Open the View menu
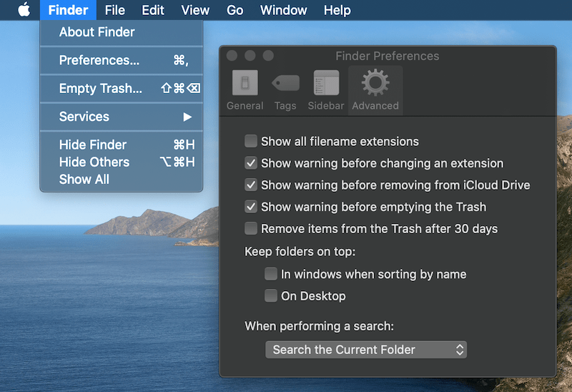This screenshot has height=392, width=572. [195, 10]
